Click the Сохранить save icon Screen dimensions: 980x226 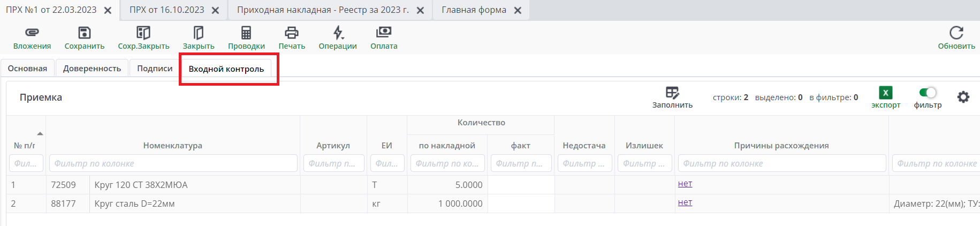pos(85,33)
